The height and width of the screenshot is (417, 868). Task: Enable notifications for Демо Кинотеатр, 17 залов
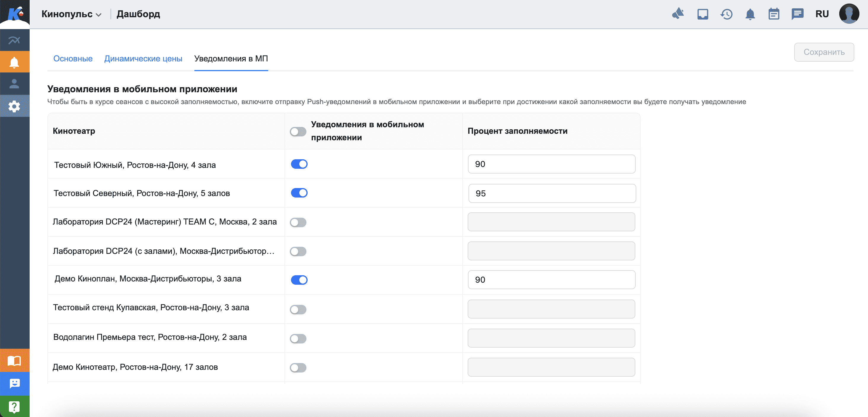tap(298, 367)
